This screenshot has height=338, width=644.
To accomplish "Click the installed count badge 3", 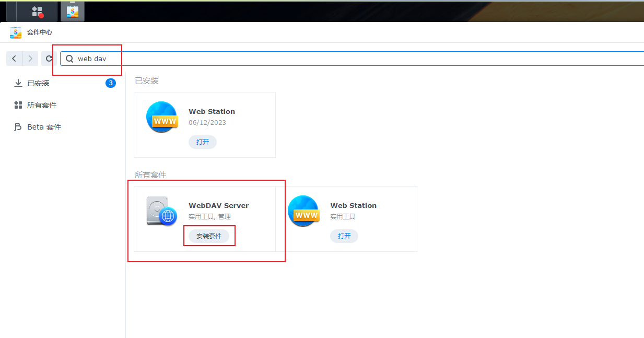I will (111, 83).
